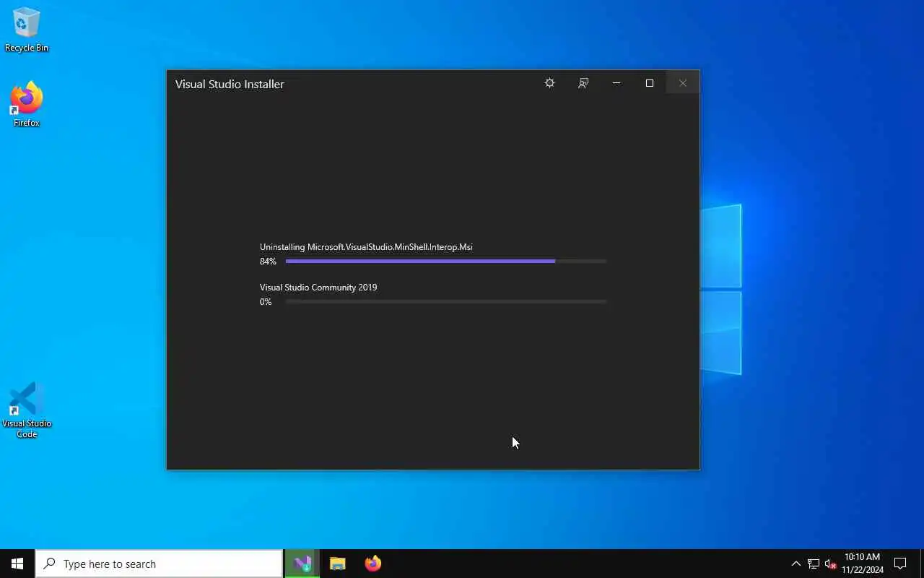Open the notification center icon

click(x=900, y=564)
